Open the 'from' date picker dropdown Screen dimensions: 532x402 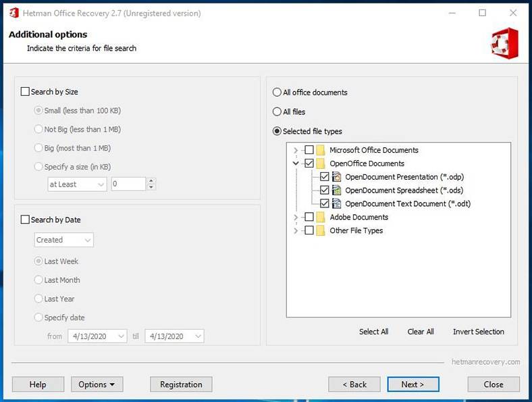pos(121,336)
